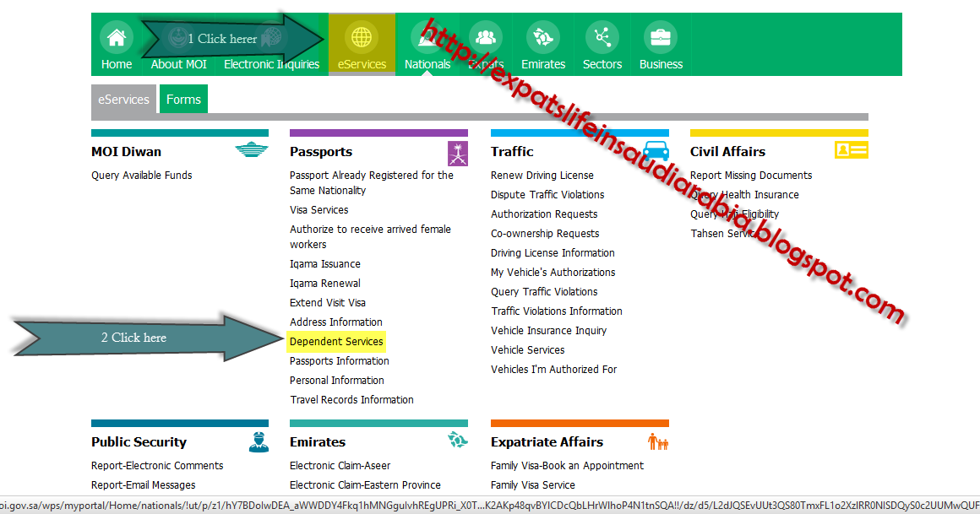Click the highlighted Dependent Services link

coord(336,342)
